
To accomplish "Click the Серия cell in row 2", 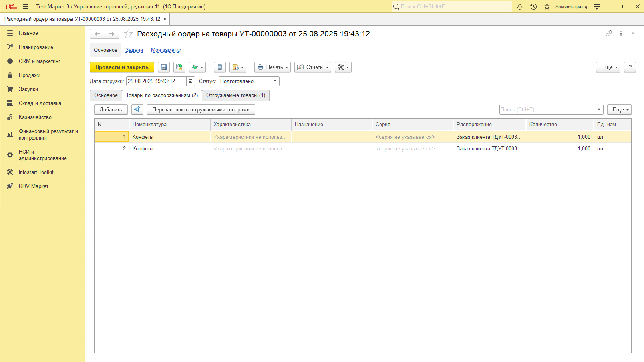I will point(413,149).
